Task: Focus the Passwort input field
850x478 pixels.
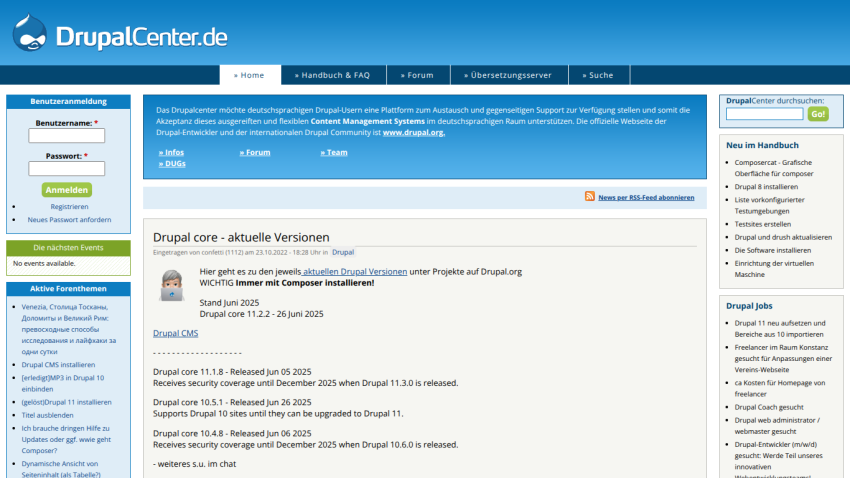Action: pos(67,169)
